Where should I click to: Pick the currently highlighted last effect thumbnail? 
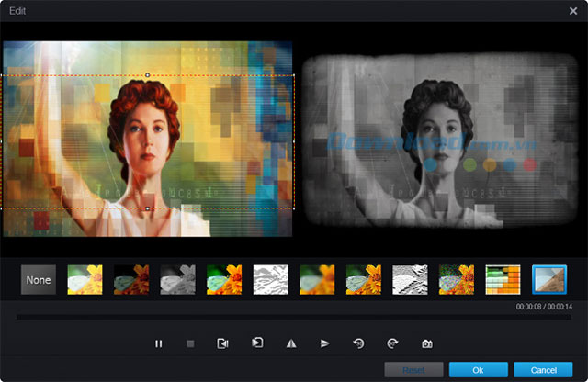(549, 279)
